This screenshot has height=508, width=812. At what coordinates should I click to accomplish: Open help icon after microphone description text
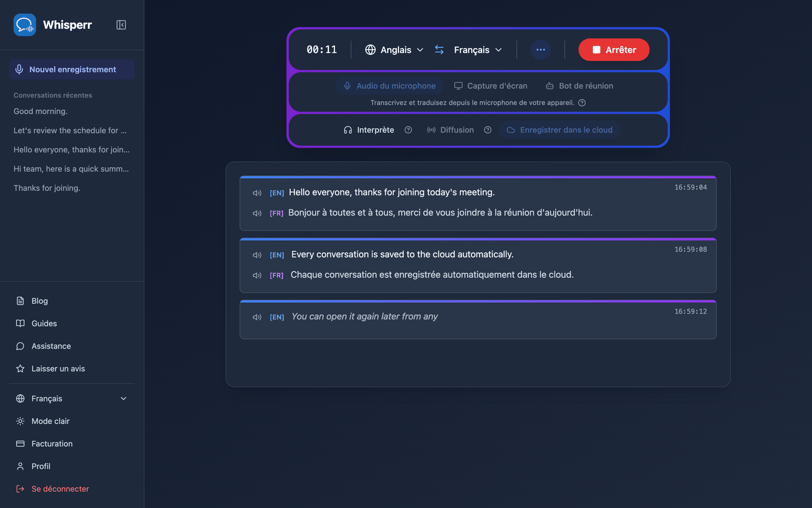[582, 103]
